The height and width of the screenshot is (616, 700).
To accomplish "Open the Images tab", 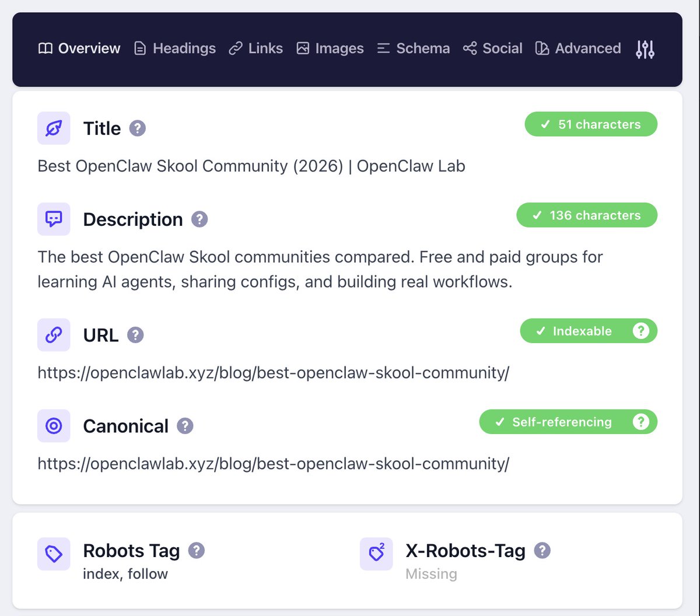I will [x=330, y=48].
